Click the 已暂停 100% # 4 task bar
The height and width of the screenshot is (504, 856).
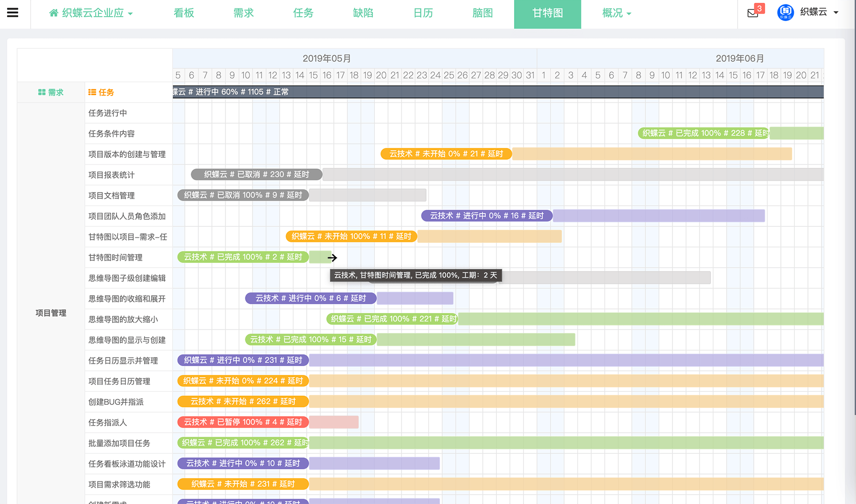coord(243,422)
